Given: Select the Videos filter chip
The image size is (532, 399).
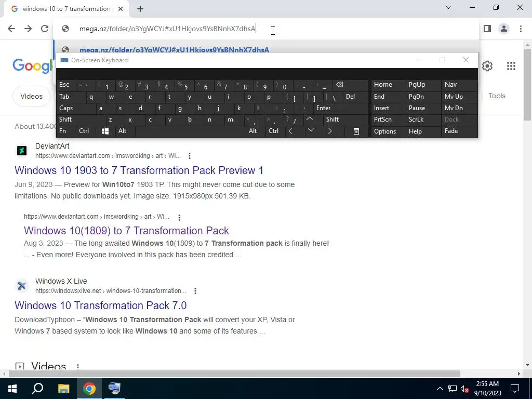Looking at the screenshot, I should click(x=31, y=96).
